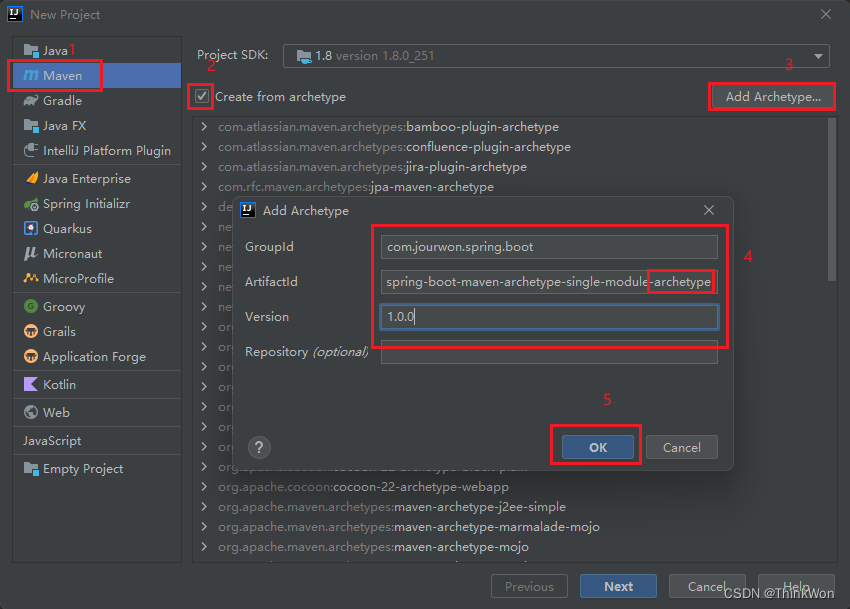Expand jira-plugin-archetype entry
This screenshot has height=609, width=850.
(204, 166)
